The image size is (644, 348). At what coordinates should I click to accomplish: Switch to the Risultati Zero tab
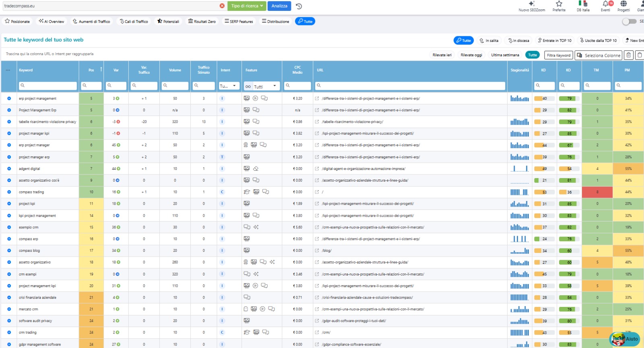point(202,21)
